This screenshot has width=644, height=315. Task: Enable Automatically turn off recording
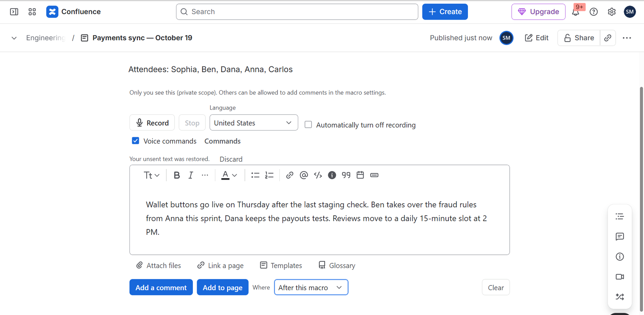308,125
